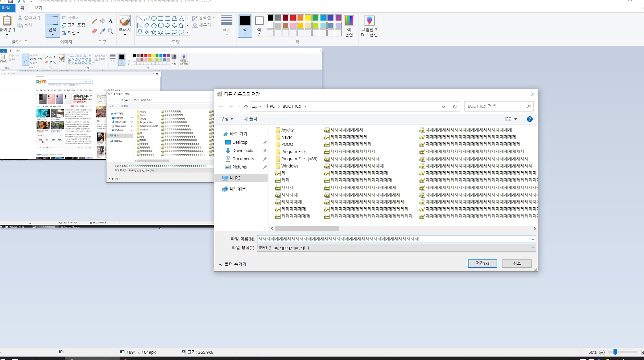Click the Back arrow in save dialog

point(221,106)
